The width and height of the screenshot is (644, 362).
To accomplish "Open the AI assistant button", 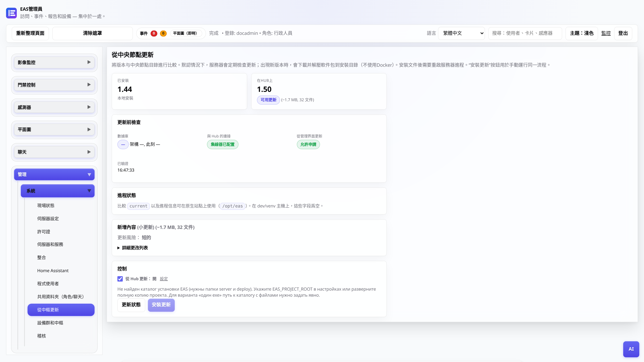I will tap(631, 349).
